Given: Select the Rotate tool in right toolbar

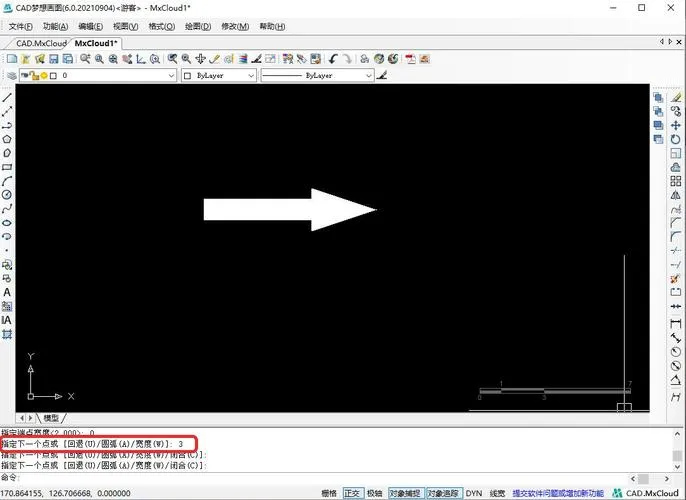Looking at the screenshot, I should click(676, 139).
